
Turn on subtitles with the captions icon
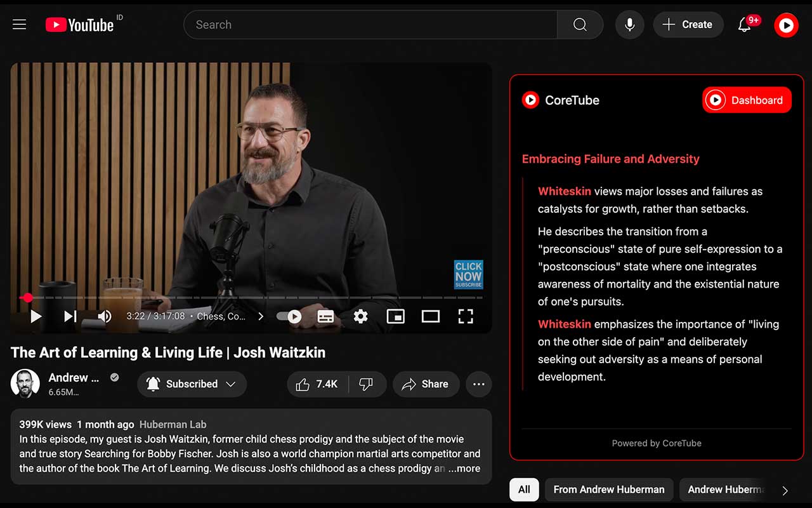(326, 316)
